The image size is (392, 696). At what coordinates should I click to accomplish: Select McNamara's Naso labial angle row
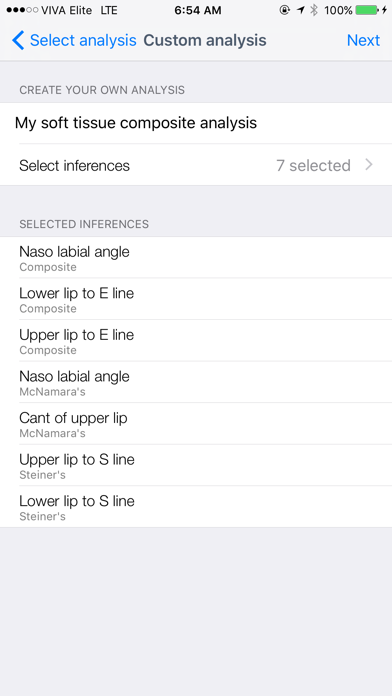[x=196, y=382]
